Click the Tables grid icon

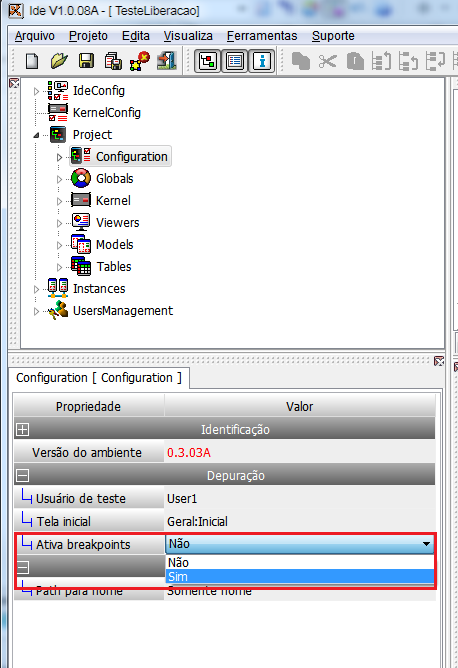click(81, 267)
